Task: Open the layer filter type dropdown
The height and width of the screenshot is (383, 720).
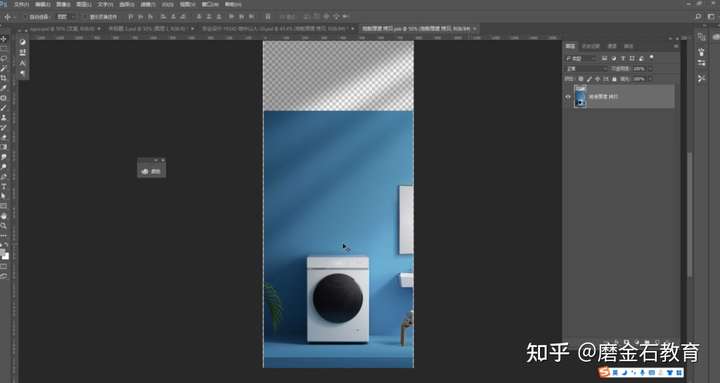Action: pyautogui.click(x=580, y=58)
